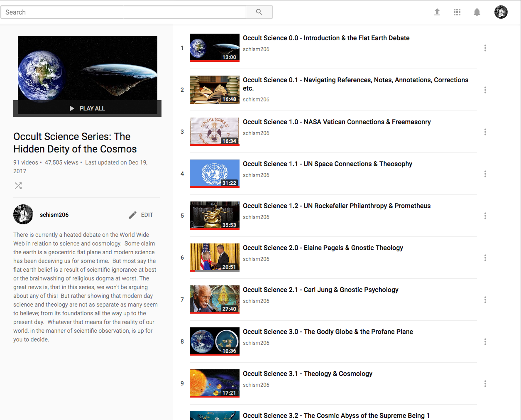
Task: Open Occult Science 0.1 Navigating References title
Action: (355, 84)
